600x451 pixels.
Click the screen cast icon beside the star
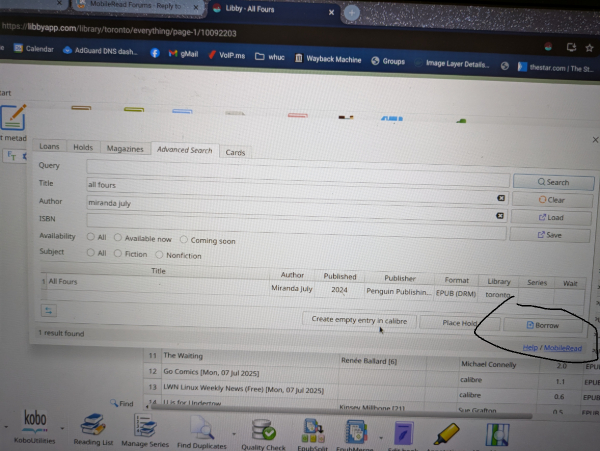[x=571, y=47]
